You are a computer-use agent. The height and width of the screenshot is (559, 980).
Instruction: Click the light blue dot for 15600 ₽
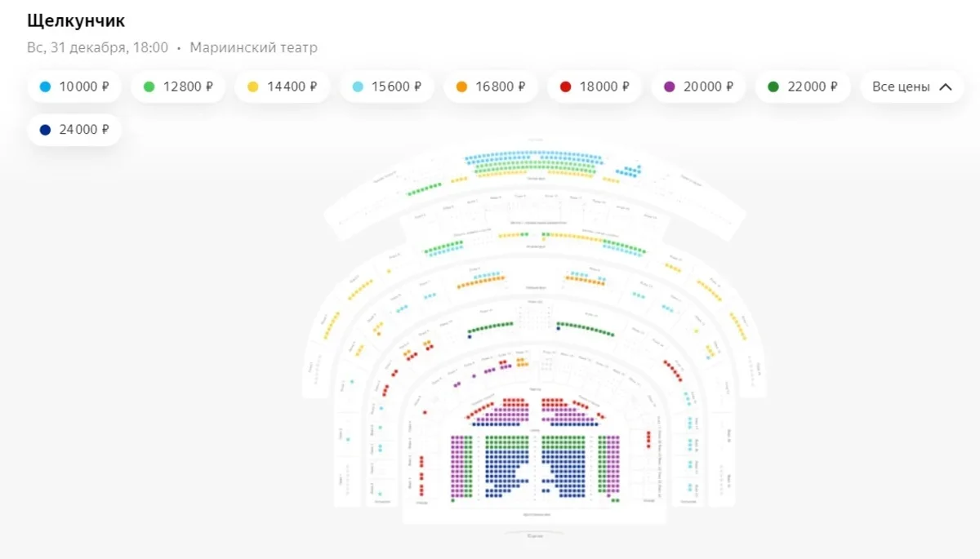(358, 87)
